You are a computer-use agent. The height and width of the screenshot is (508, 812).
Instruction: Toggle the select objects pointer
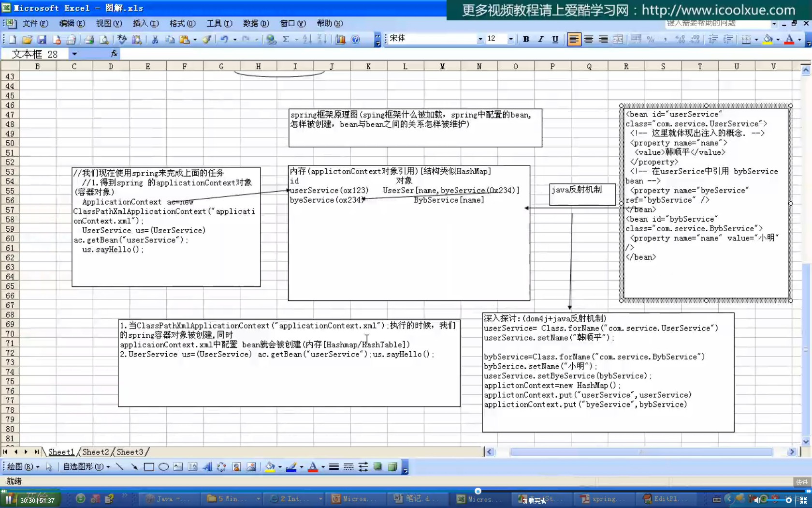pos(49,467)
